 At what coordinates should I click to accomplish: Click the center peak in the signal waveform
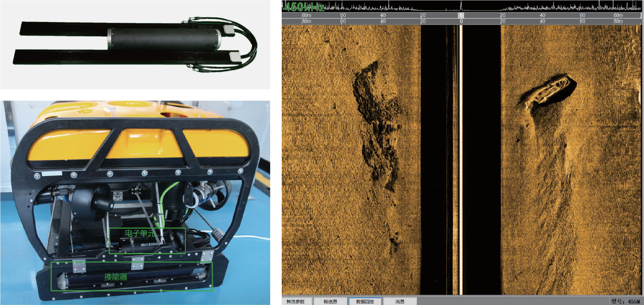tap(461, 6)
